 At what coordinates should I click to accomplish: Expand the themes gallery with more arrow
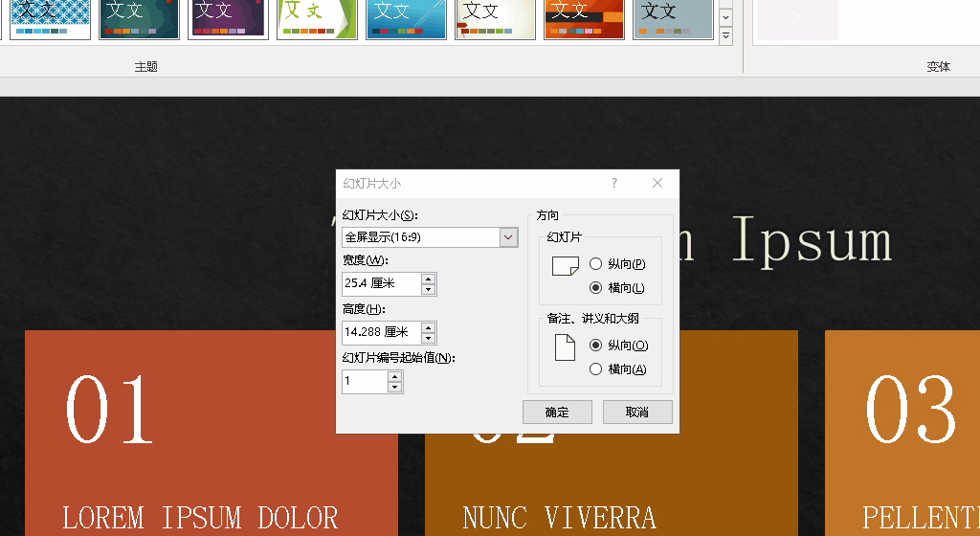[725, 36]
